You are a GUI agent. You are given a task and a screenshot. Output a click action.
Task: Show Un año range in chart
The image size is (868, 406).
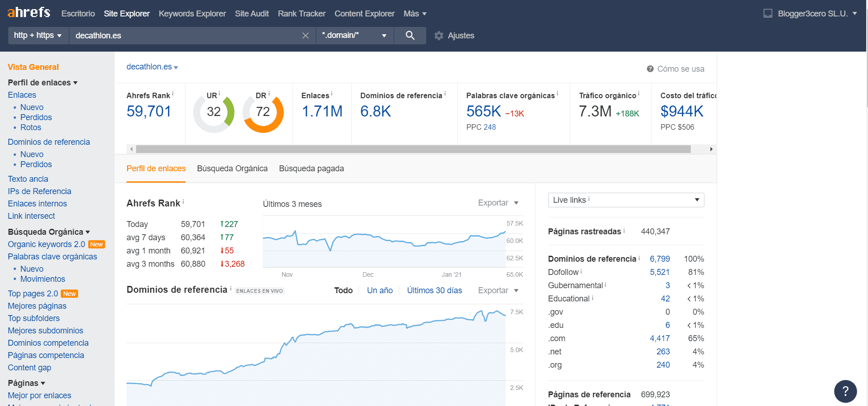point(380,290)
